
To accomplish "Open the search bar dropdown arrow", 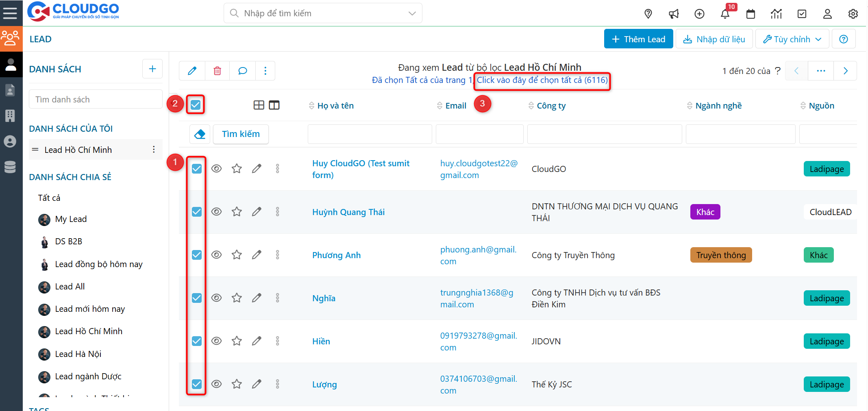I will (412, 13).
